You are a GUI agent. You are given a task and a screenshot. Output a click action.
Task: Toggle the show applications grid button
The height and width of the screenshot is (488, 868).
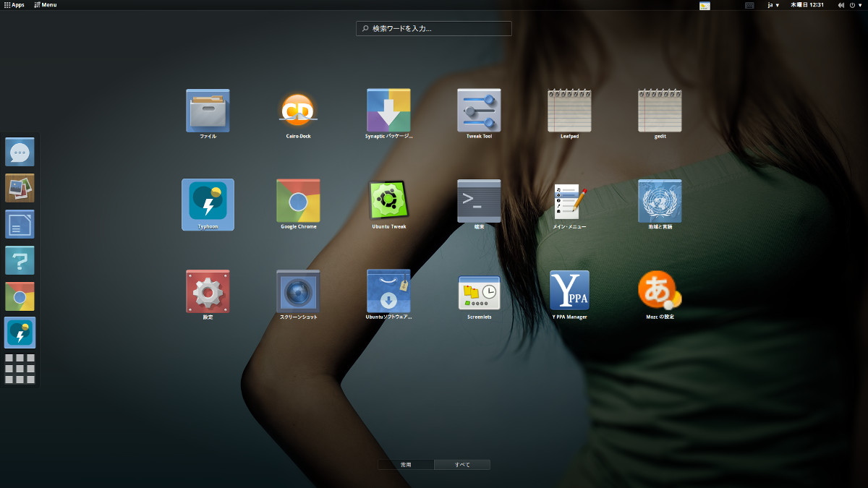(x=20, y=369)
